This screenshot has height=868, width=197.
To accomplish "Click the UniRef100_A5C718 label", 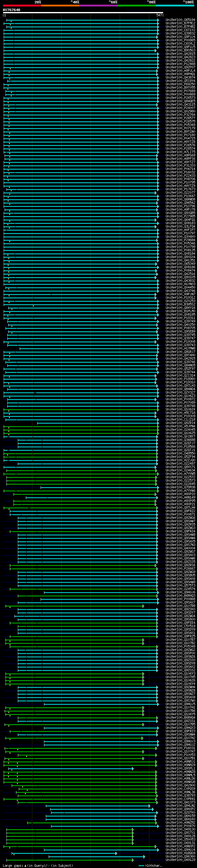I will pyautogui.click(x=180, y=413).
